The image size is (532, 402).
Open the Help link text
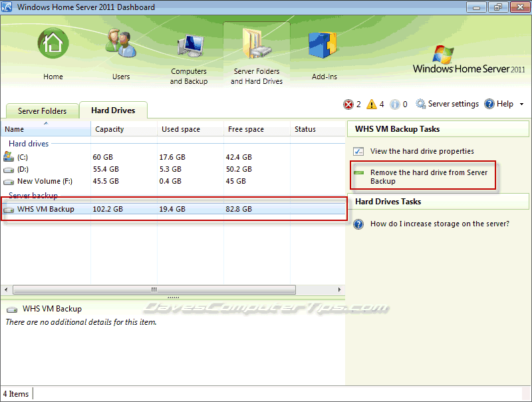[x=505, y=104]
